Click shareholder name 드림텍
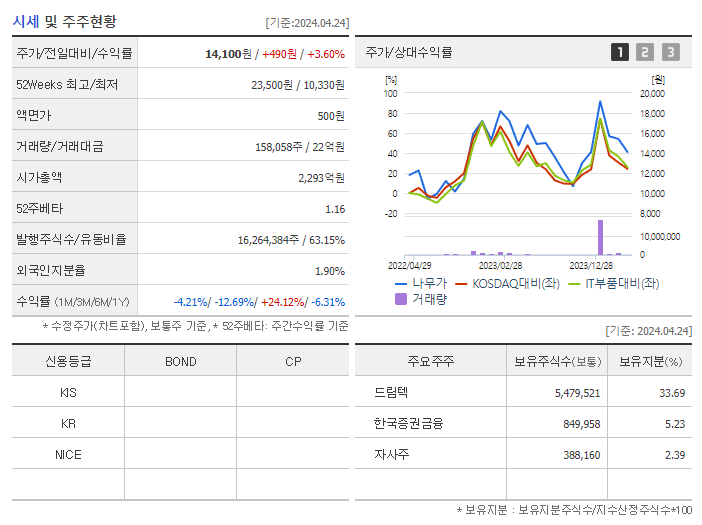The width and height of the screenshot is (702, 525). tap(391, 393)
